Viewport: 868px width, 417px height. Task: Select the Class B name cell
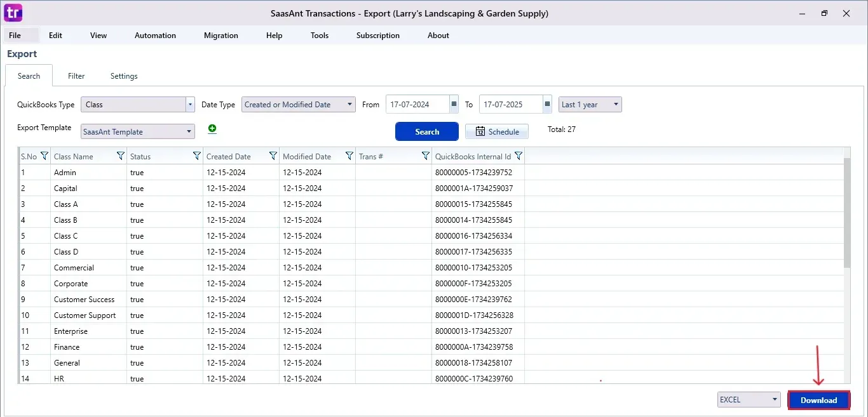pos(88,220)
